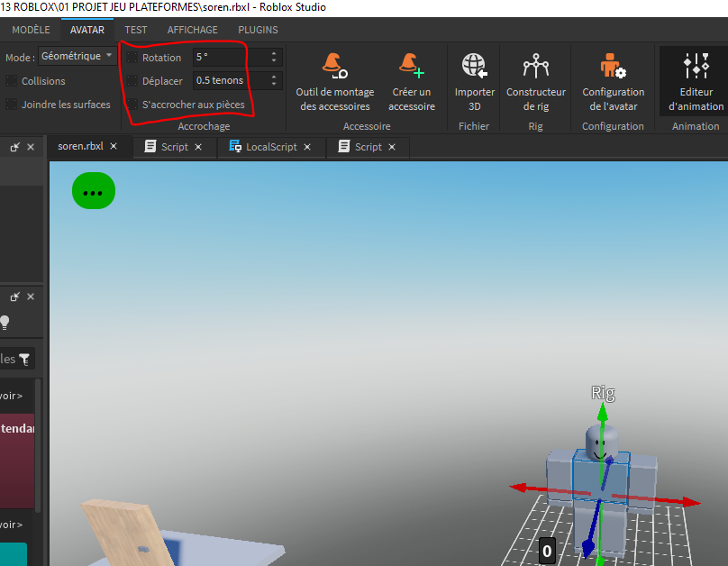Close the upper left panel
This screenshot has width=728, height=566.
click(31, 147)
